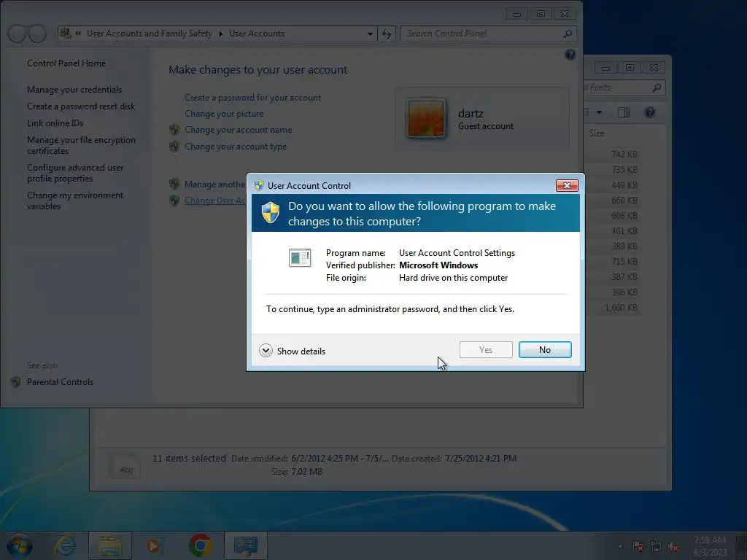
Task: Click the Control Panel help icon
Action: point(570,55)
